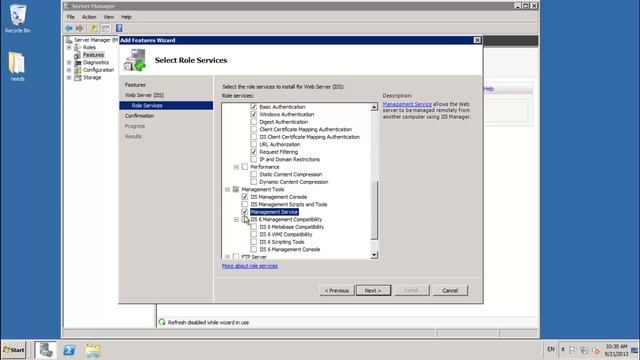
Task: Click the Configuration icon in the tree
Action: pos(78,70)
